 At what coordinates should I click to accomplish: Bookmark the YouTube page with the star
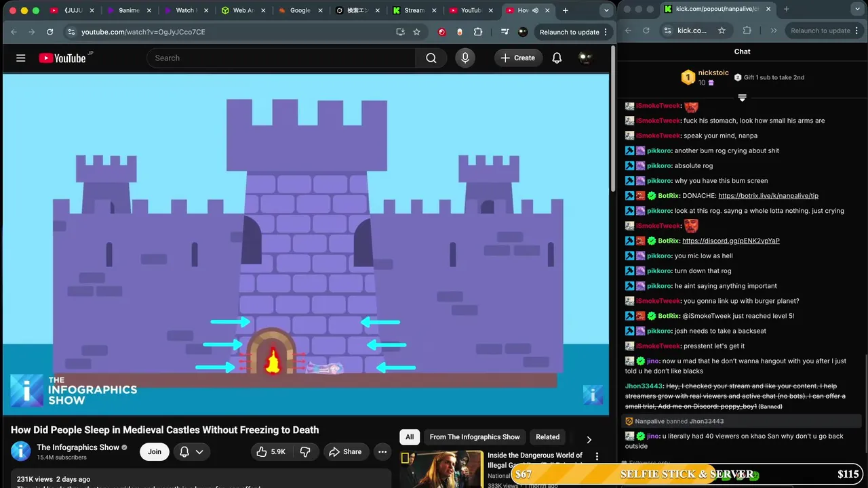(416, 32)
